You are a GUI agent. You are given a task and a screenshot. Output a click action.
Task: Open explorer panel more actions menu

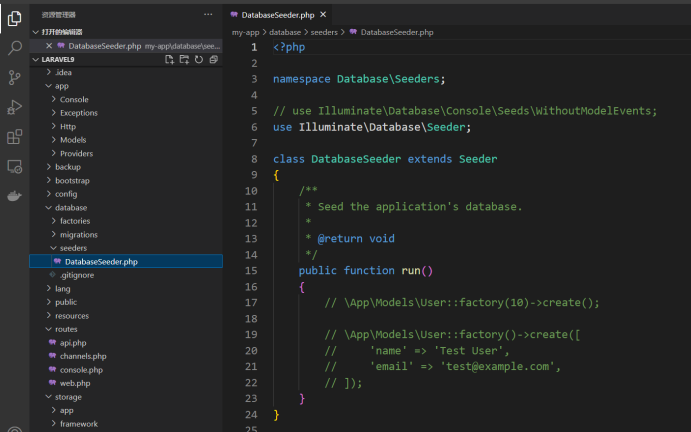208,15
